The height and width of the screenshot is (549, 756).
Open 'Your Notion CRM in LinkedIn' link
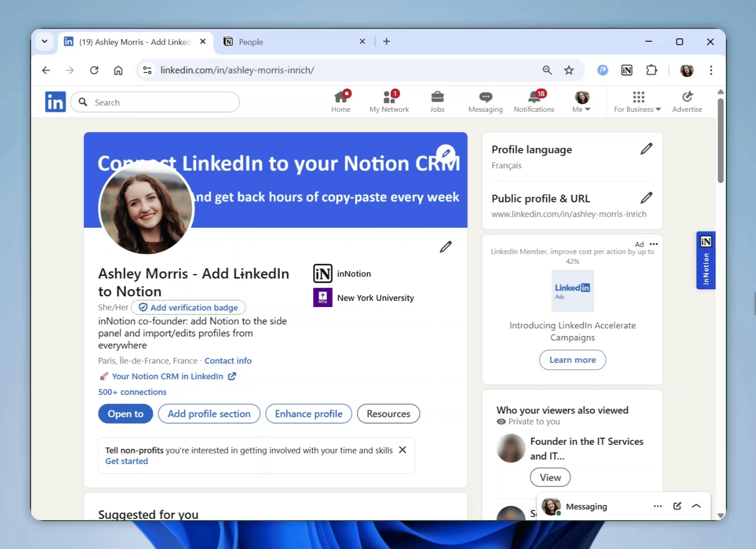(x=167, y=376)
